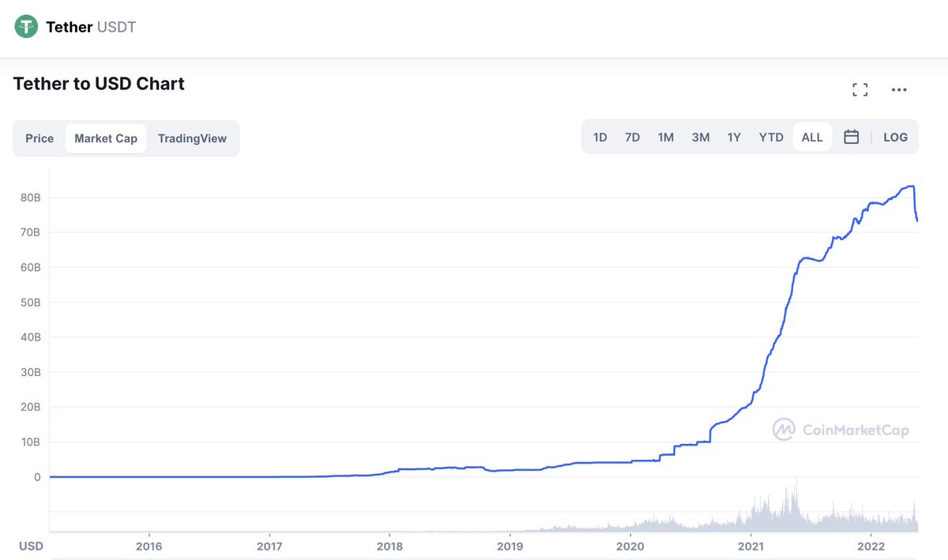Click the 70B y-axis label
The height and width of the screenshot is (560, 948).
tap(31, 232)
